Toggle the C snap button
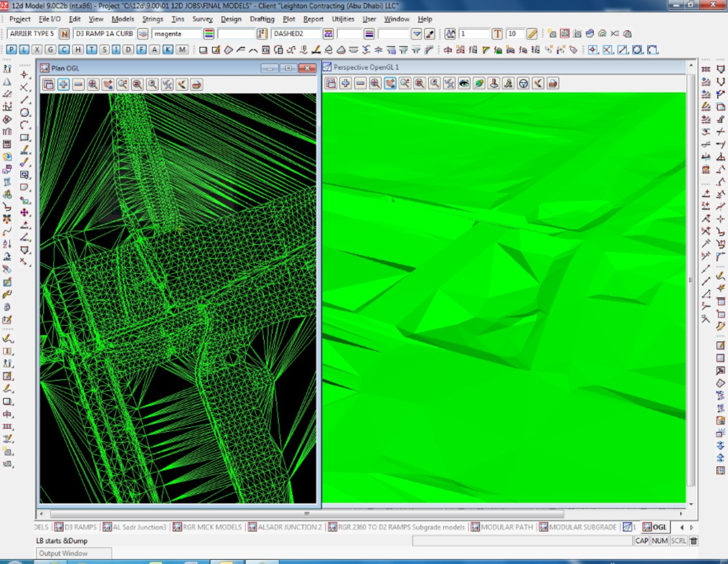Image resolution: width=728 pixels, height=564 pixels. click(x=64, y=50)
